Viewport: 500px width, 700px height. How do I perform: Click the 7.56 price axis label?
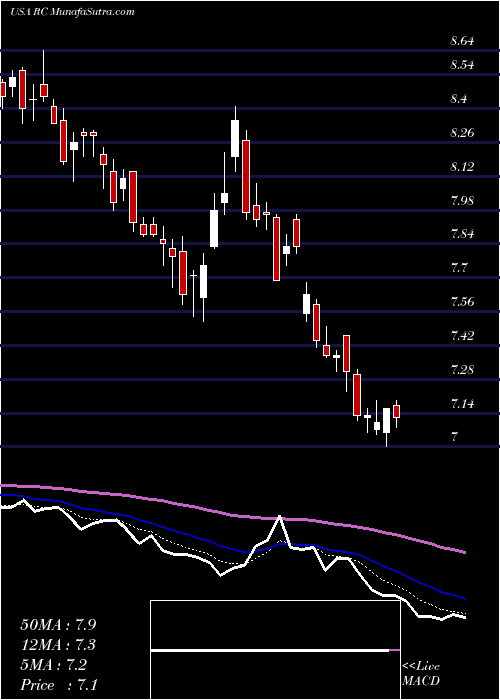(462, 302)
